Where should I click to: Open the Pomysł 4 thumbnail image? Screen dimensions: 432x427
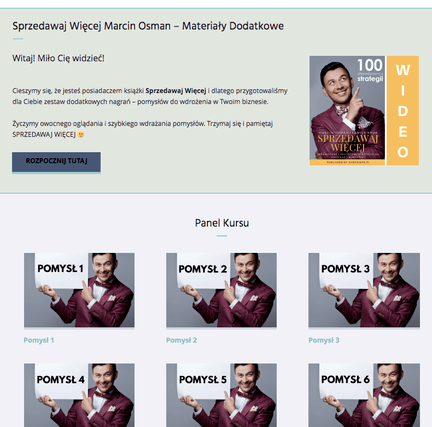click(x=79, y=395)
